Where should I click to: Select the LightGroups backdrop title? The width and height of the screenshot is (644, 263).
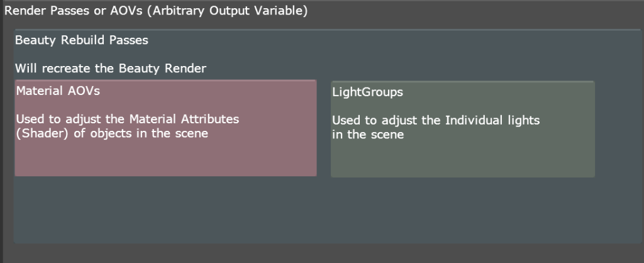coord(367,92)
